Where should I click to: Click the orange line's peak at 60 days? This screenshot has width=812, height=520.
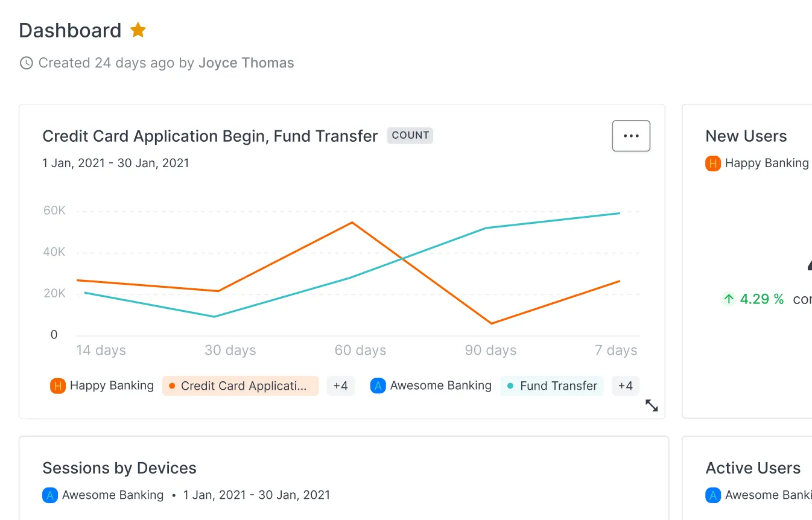click(352, 223)
